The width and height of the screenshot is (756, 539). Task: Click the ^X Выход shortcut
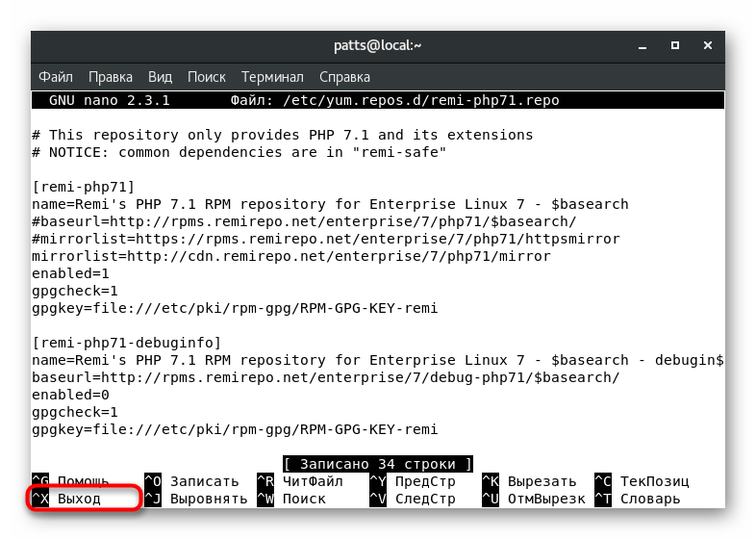pos(66,499)
